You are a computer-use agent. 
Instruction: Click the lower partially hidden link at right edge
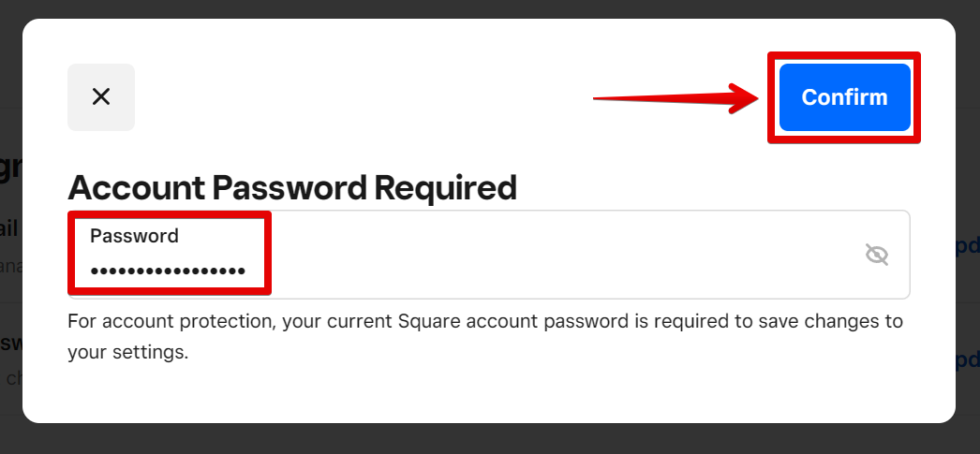click(967, 361)
